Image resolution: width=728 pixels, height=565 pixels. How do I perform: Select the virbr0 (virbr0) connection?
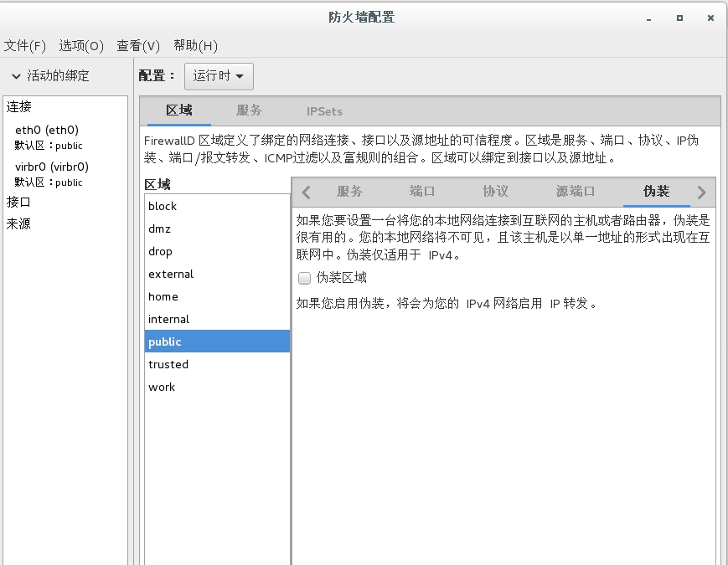pos(65,174)
